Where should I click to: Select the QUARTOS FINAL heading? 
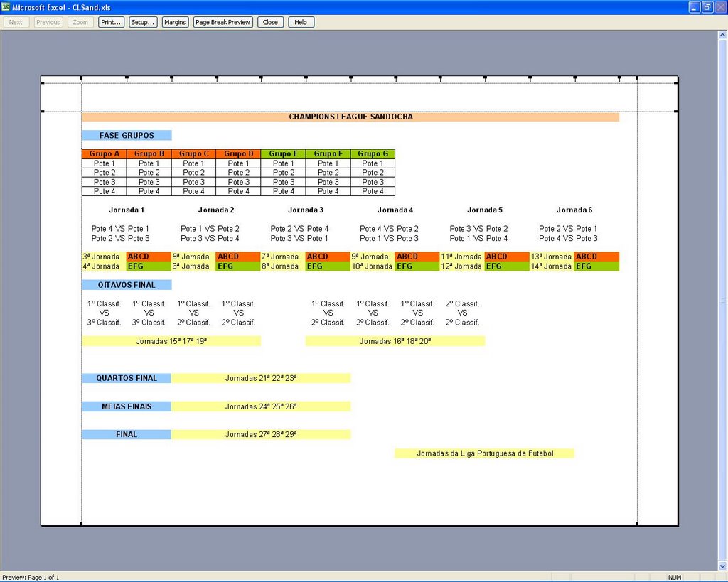coord(127,378)
